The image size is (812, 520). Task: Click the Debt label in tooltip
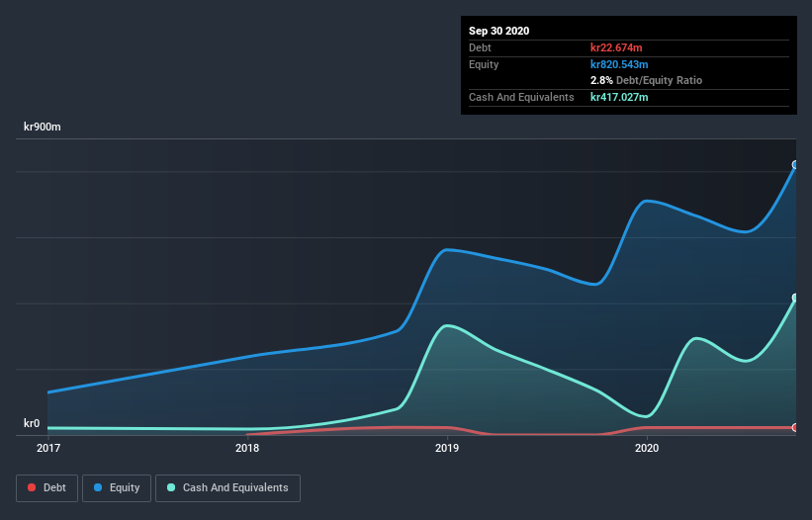pos(480,47)
